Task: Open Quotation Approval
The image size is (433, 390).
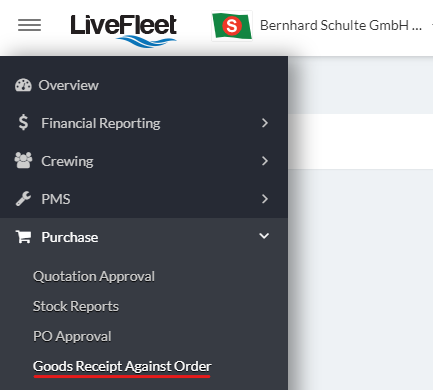Action: point(94,276)
